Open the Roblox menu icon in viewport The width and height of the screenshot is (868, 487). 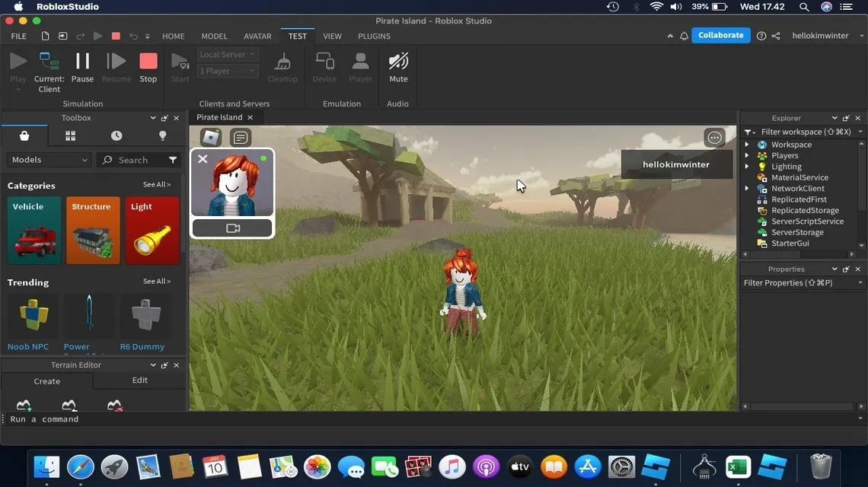[211, 137]
